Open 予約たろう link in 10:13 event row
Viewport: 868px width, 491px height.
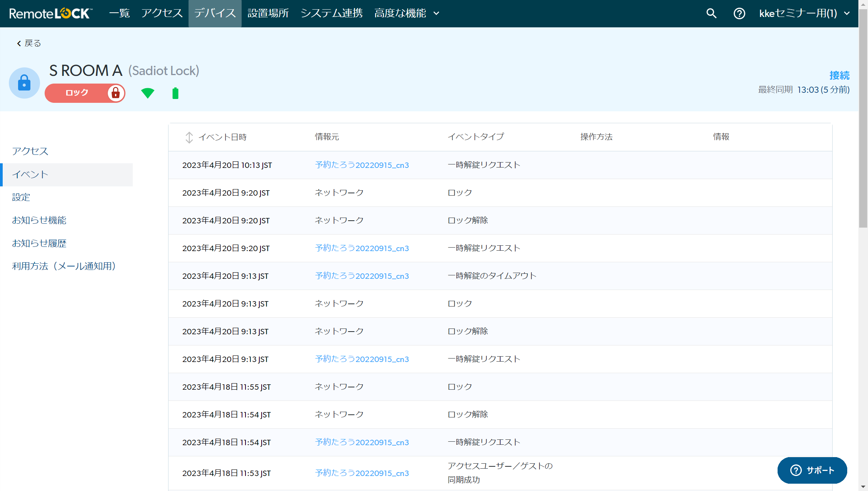pos(362,165)
